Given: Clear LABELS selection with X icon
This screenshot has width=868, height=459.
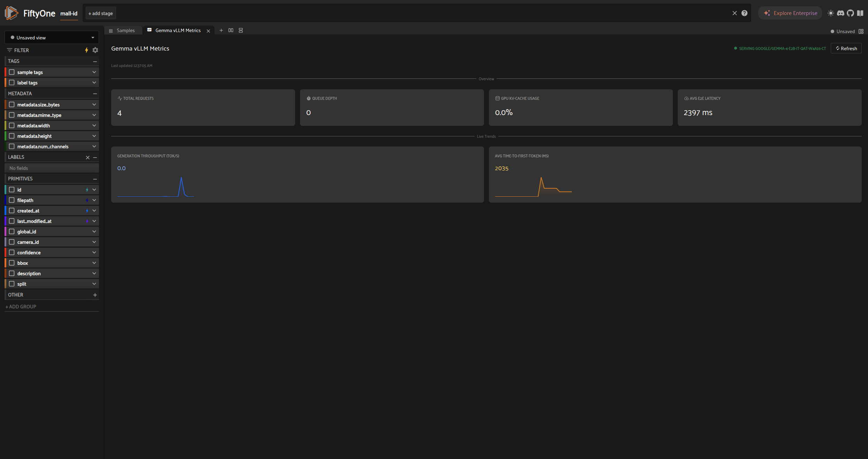Looking at the screenshot, I should 87,157.
